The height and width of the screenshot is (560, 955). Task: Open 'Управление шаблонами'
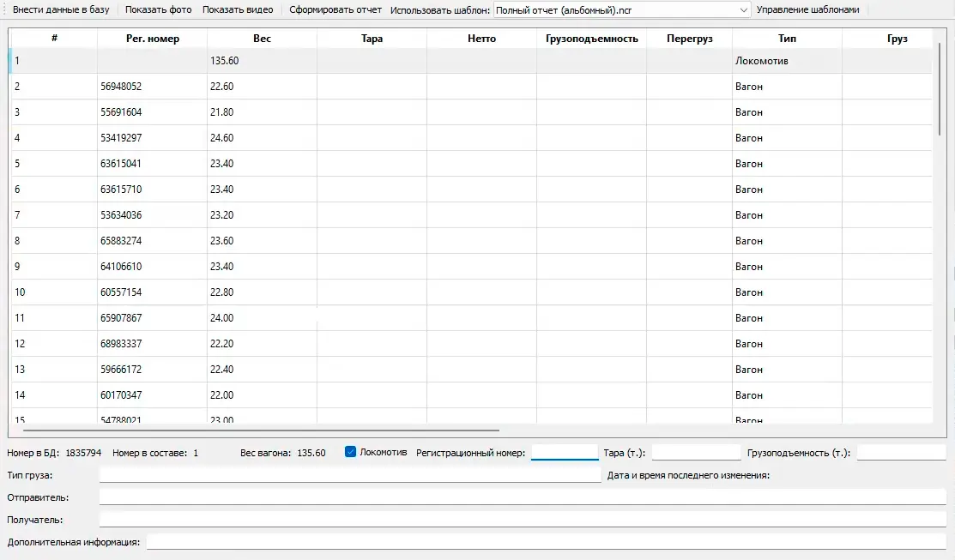click(x=807, y=10)
